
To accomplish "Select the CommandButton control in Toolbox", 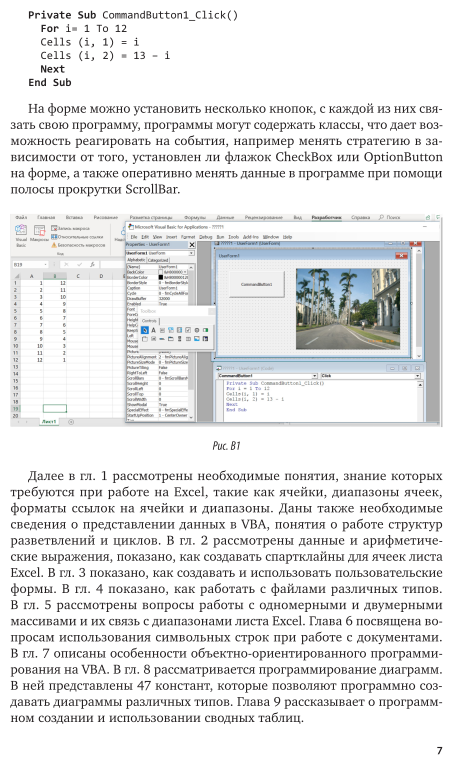I will click(x=153, y=339).
